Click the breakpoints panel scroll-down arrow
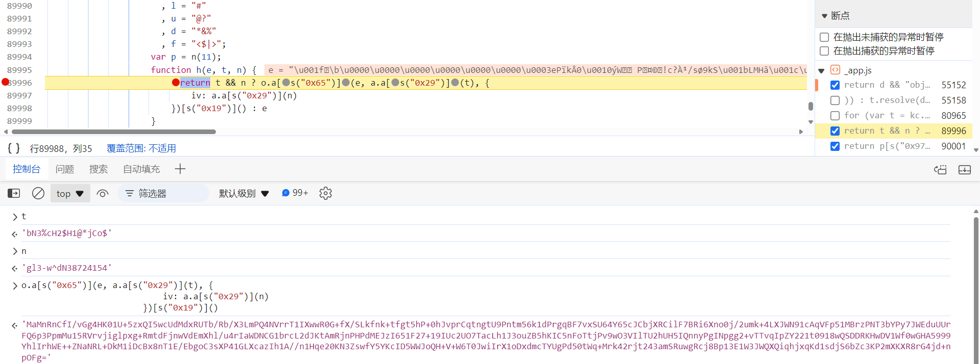This screenshot has height=364, width=980. pos(976,150)
